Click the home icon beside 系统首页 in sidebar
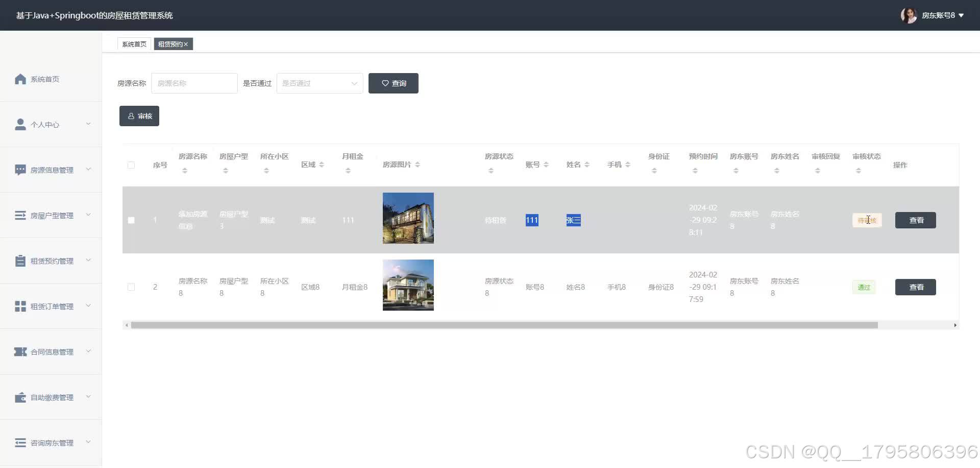Image resolution: width=980 pixels, height=468 pixels. tap(20, 79)
